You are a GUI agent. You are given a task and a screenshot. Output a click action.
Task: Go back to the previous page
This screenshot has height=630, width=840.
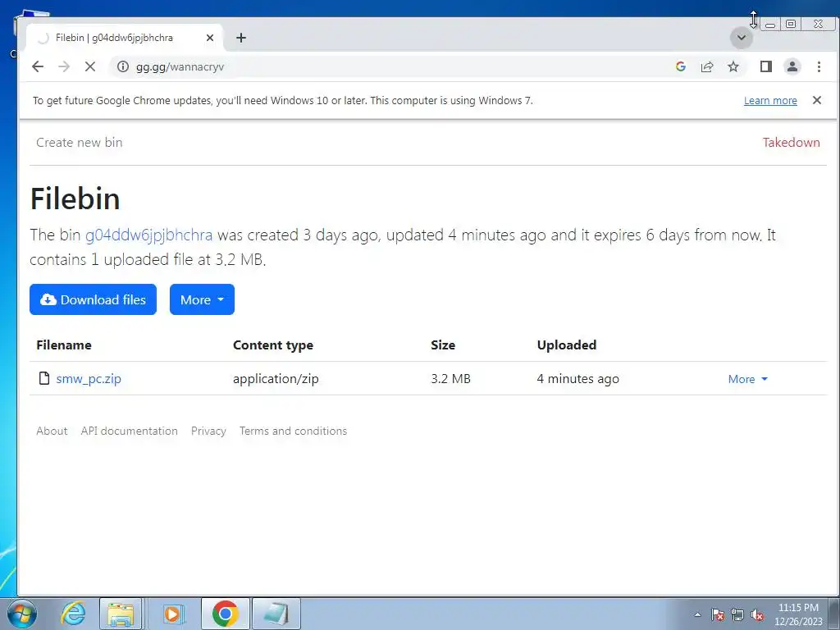[x=38, y=66]
